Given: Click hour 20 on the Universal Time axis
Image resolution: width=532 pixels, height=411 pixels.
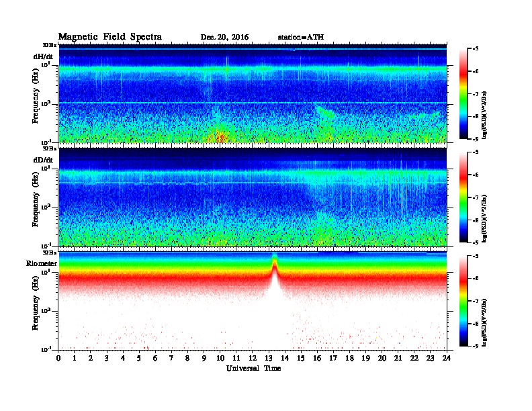Looking at the screenshot, I should (x=382, y=358).
